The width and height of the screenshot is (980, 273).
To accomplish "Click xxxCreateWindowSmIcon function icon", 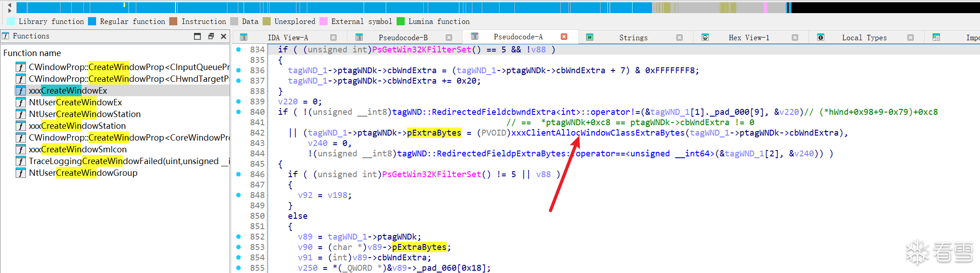I will [x=21, y=149].
